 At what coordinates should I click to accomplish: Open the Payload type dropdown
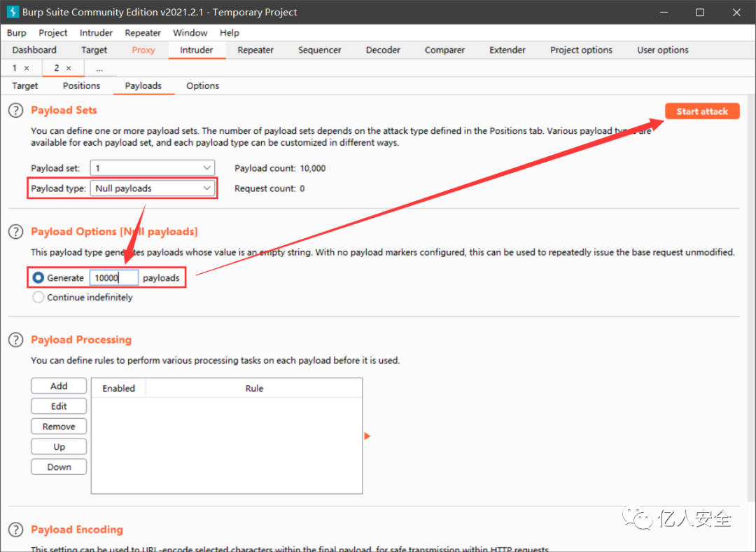[153, 188]
